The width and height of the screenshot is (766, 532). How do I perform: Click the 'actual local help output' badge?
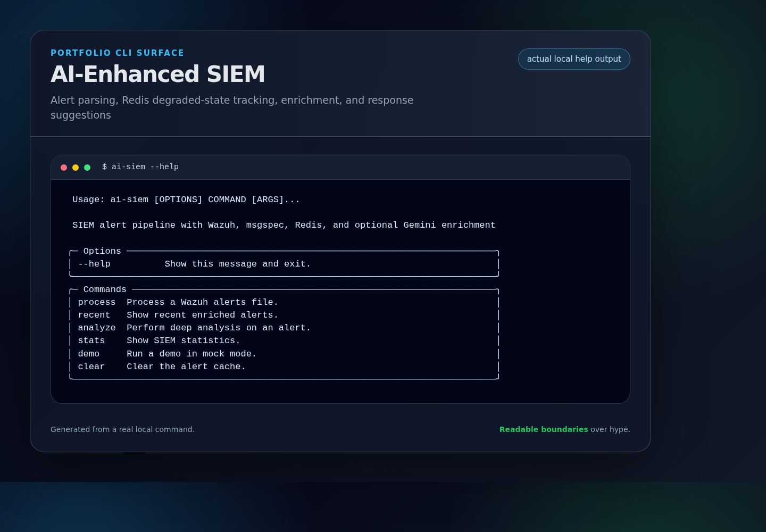574,59
